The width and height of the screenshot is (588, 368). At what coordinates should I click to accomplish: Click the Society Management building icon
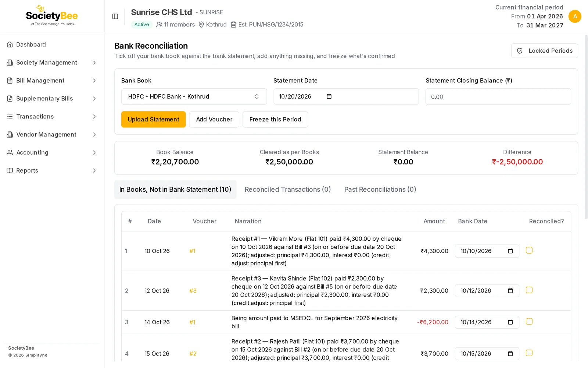point(10,63)
